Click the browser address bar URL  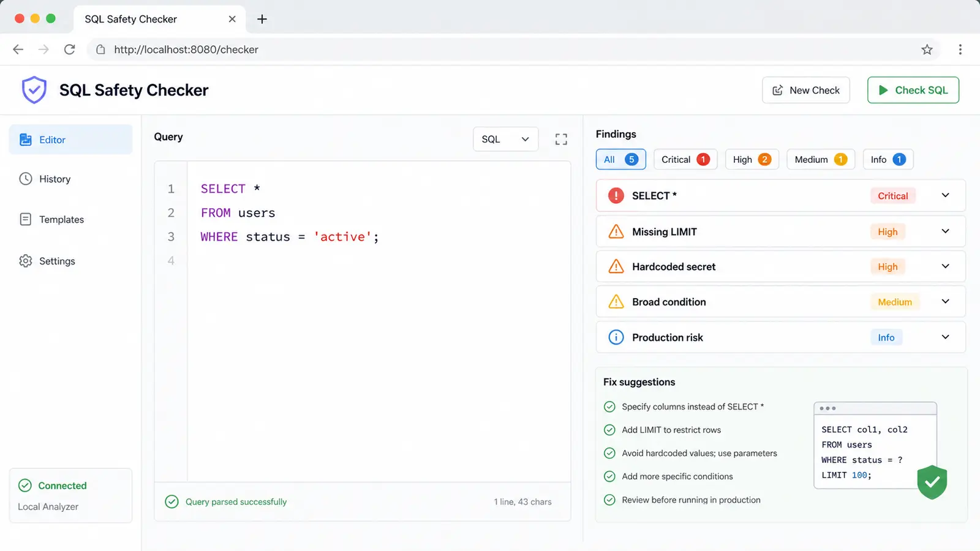(186, 50)
